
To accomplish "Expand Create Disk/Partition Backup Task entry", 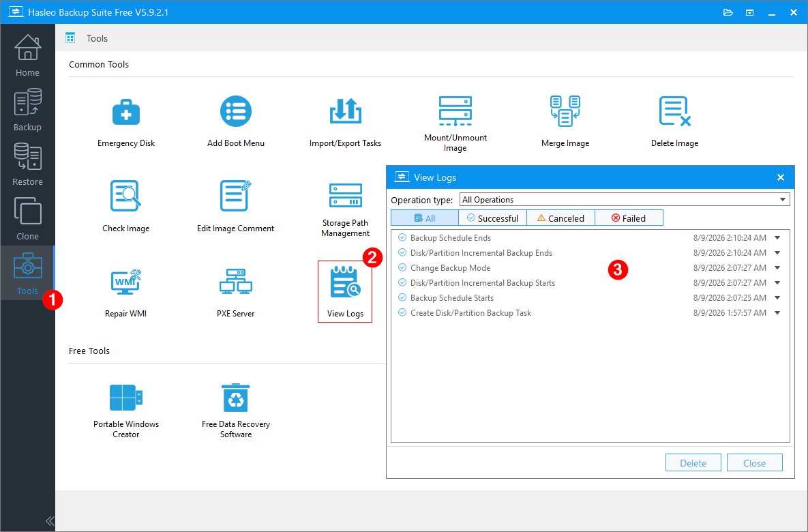I will click(777, 312).
